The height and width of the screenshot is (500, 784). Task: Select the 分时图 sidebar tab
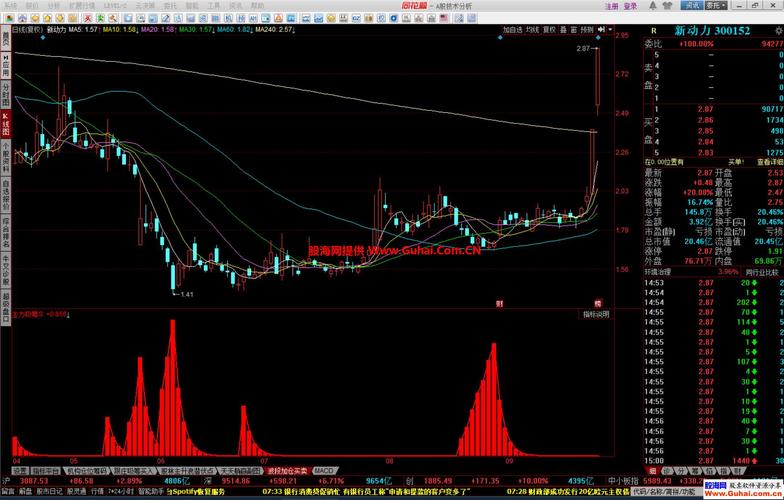(x=5, y=93)
